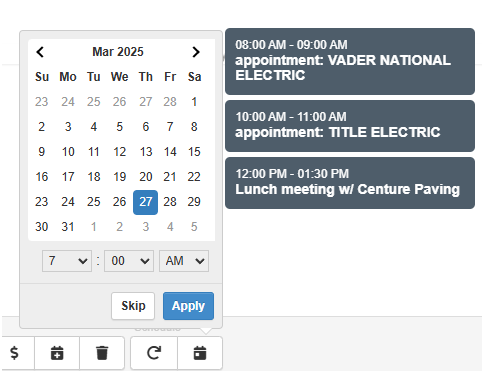The width and height of the screenshot is (484, 373).
Task: Go to the previous month arrow
Action: coord(40,52)
